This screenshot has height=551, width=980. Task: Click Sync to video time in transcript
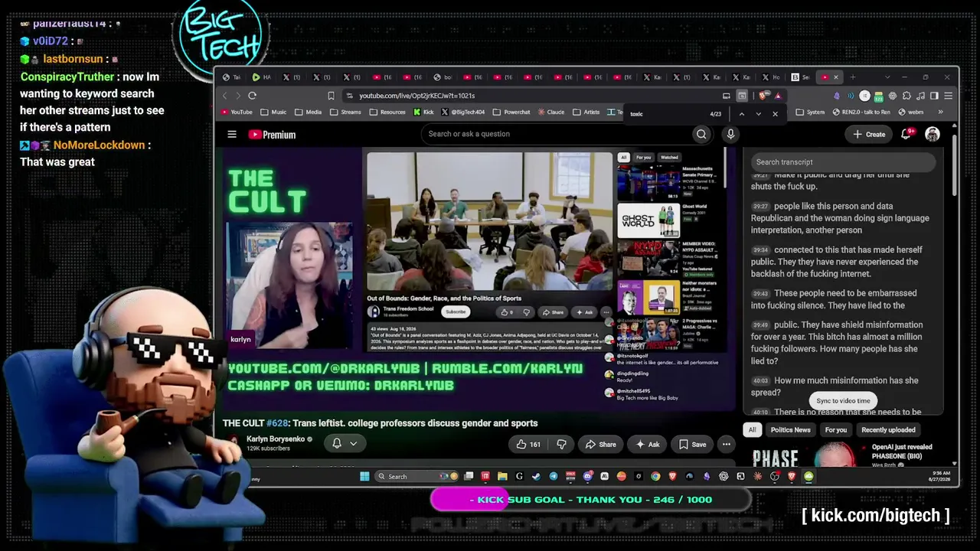coord(843,401)
